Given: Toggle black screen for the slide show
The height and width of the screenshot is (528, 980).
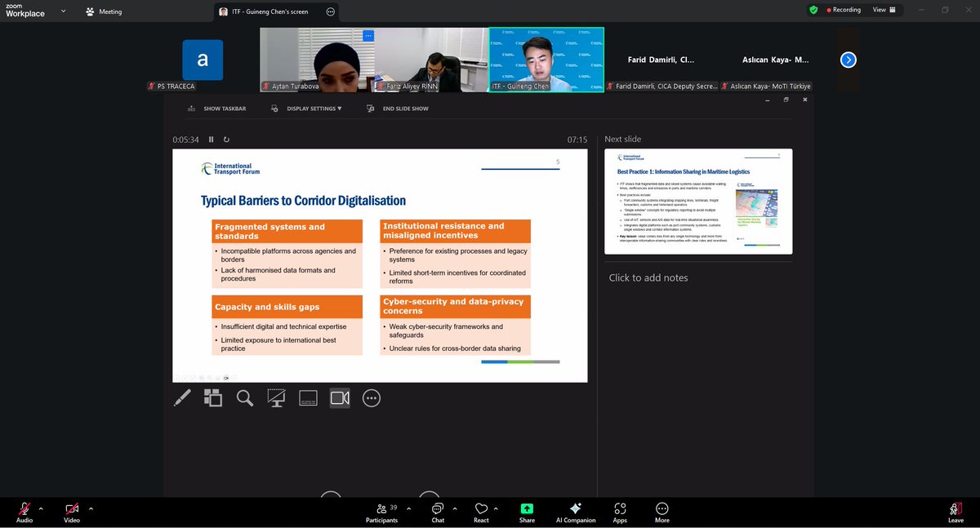Looking at the screenshot, I should click(x=276, y=397).
